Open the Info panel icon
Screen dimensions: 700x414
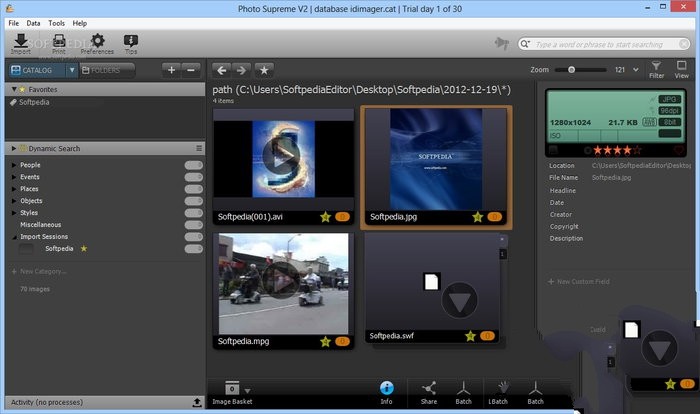click(387, 393)
